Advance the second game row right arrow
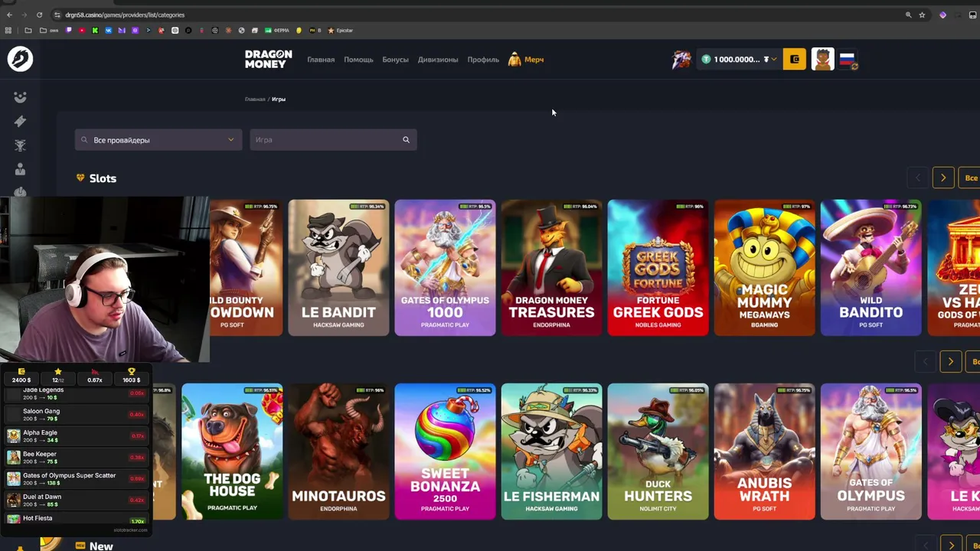980x551 pixels. [x=951, y=361]
